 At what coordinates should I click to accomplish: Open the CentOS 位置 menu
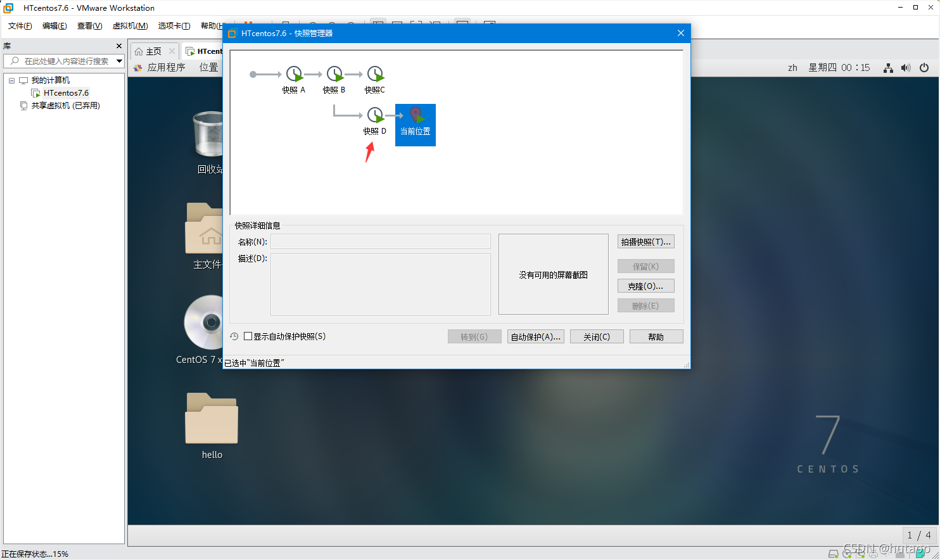[208, 67]
